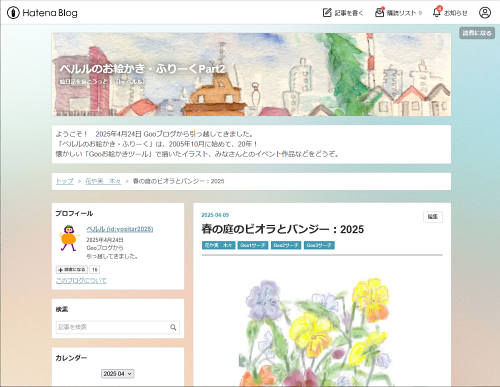Select the Goo1サーチ category tag
The width and height of the screenshot is (500, 387).
click(253, 245)
